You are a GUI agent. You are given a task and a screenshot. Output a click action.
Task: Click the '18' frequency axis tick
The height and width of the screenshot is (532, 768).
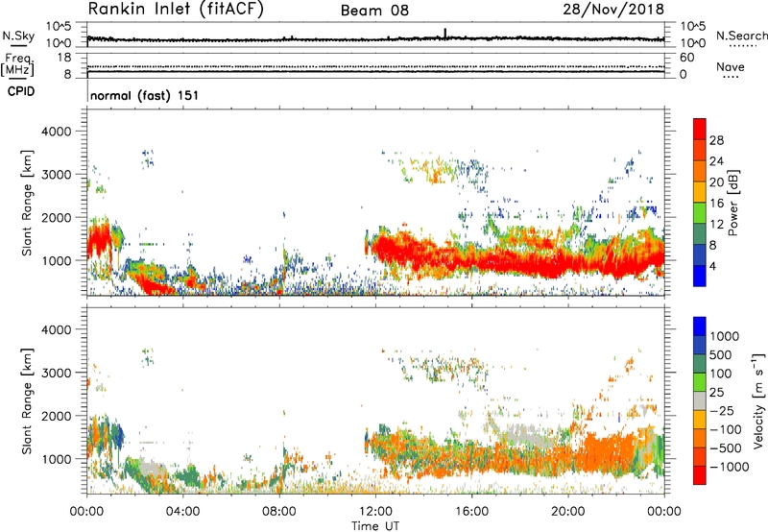[64, 58]
